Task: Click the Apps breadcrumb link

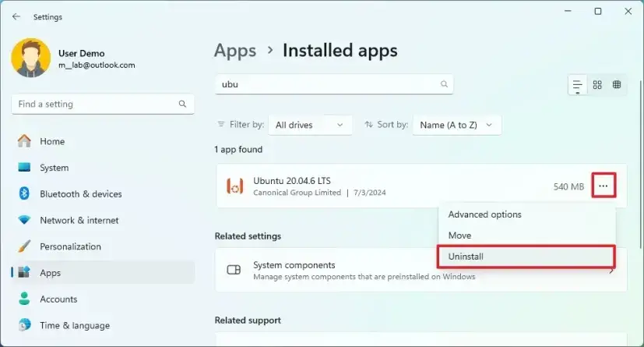Action: pyautogui.click(x=235, y=51)
